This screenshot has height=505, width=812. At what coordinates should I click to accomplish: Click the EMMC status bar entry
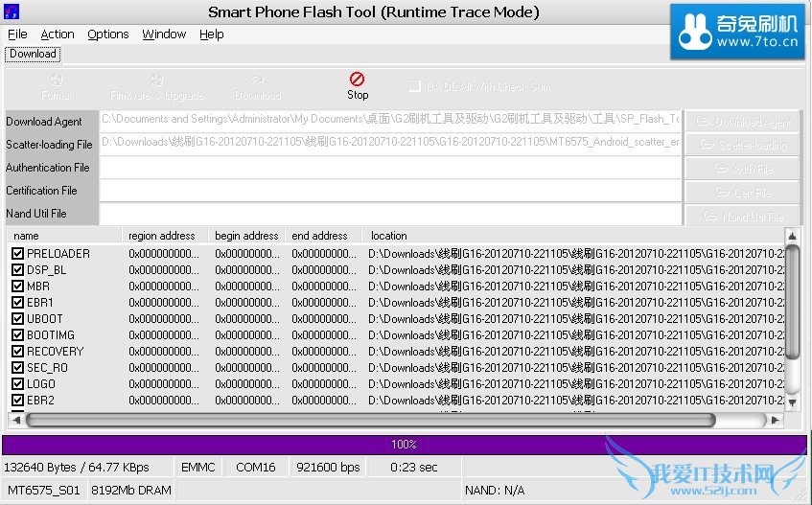198,468
